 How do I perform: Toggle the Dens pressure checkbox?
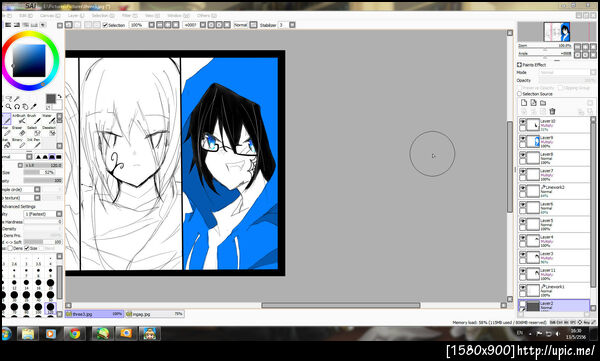tap(10, 248)
